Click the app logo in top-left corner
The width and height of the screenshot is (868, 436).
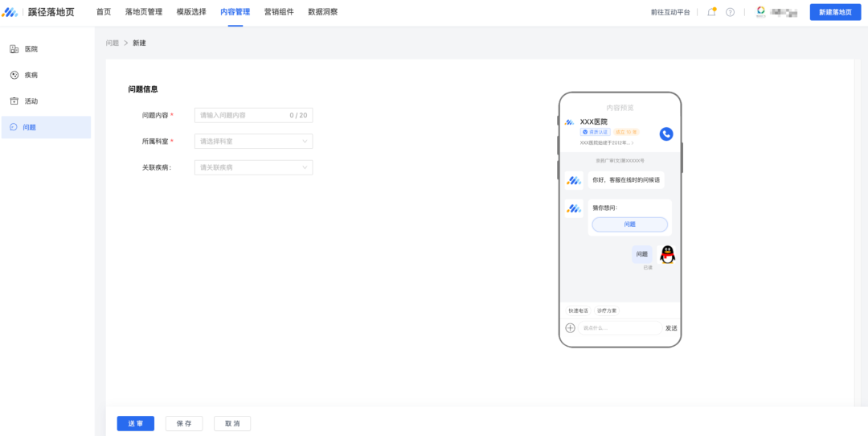click(x=10, y=12)
